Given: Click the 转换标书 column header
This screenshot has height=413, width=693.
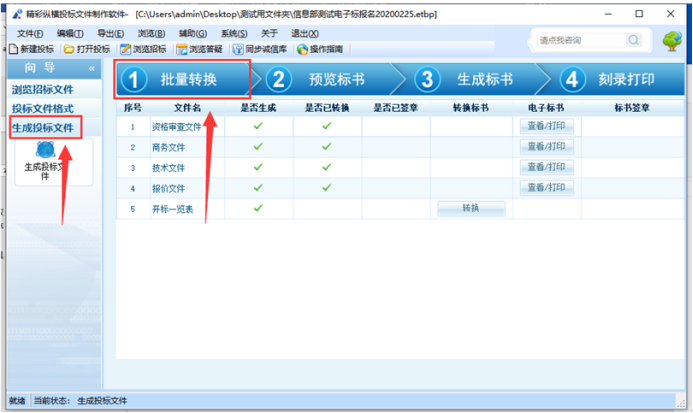Looking at the screenshot, I should [471, 108].
